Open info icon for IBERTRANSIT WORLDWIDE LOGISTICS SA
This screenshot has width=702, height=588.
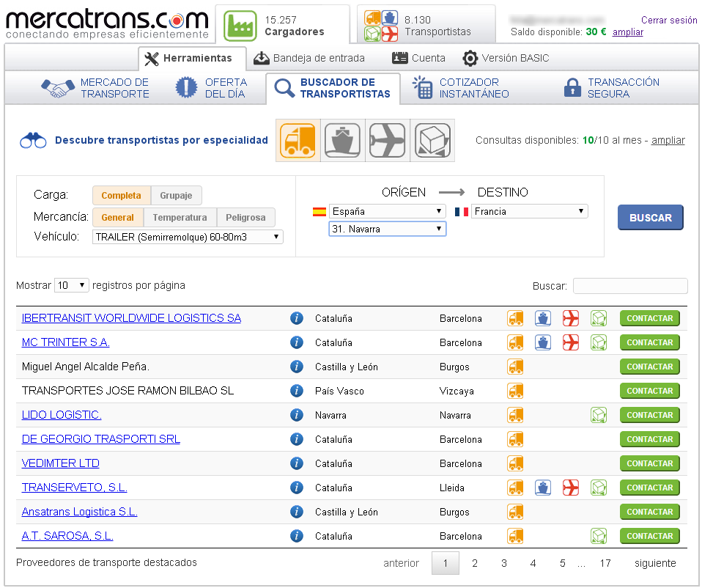296,318
